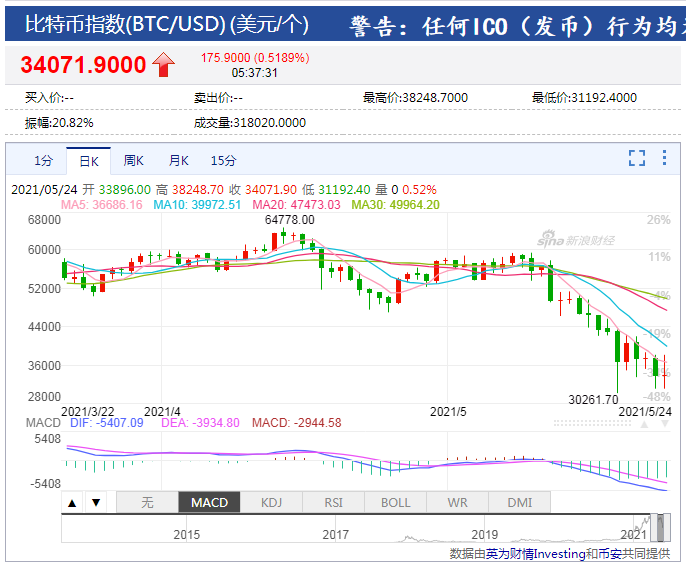
Task: Enable the KDJ indicator
Action: coord(272,502)
